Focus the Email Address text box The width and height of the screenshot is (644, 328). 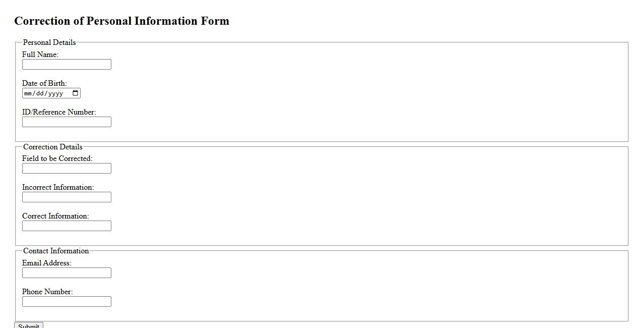click(67, 273)
